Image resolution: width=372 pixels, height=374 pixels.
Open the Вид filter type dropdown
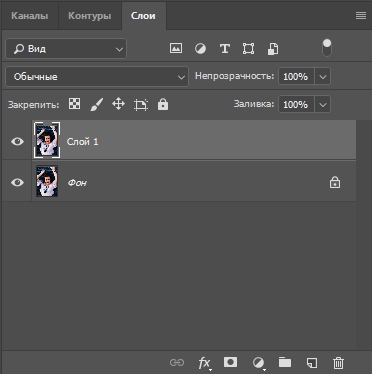point(66,49)
